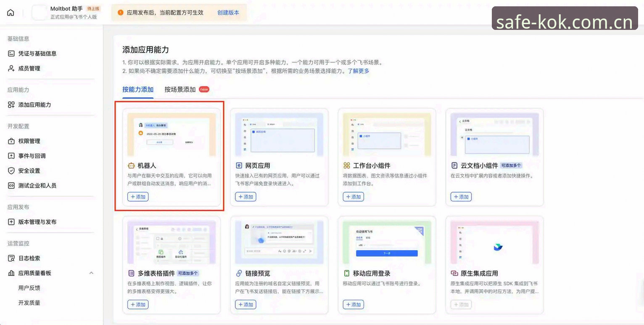The height and width of the screenshot is (325, 644).
Task: Click the 添加应用能力 page heading
Action: coord(146,50)
